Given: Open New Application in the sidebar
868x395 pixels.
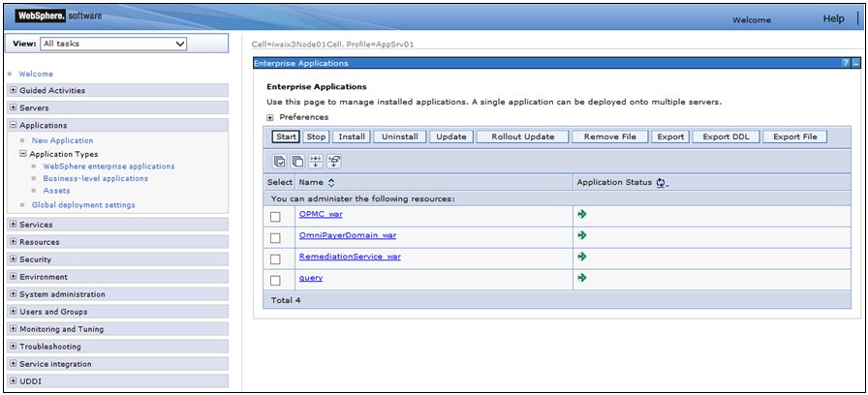Looking at the screenshot, I should (x=63, y=140).
